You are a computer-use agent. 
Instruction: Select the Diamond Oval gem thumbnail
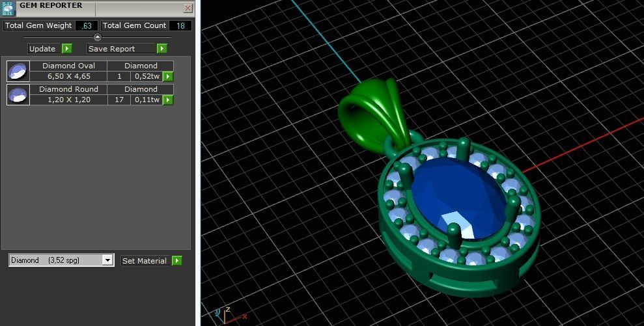[x=18, y=71]
